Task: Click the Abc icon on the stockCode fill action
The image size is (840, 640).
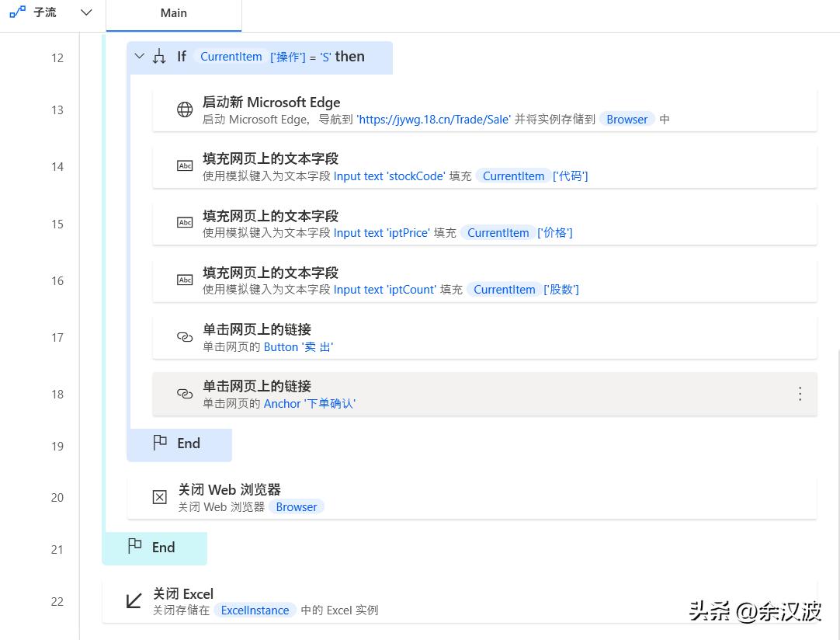Action: (x=184, y=166)
